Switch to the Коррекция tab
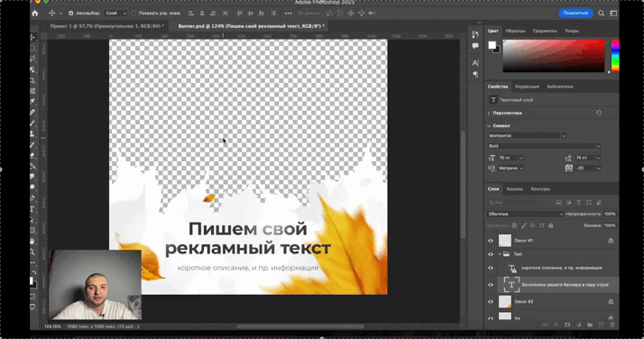644x339 pixels. 527,87
